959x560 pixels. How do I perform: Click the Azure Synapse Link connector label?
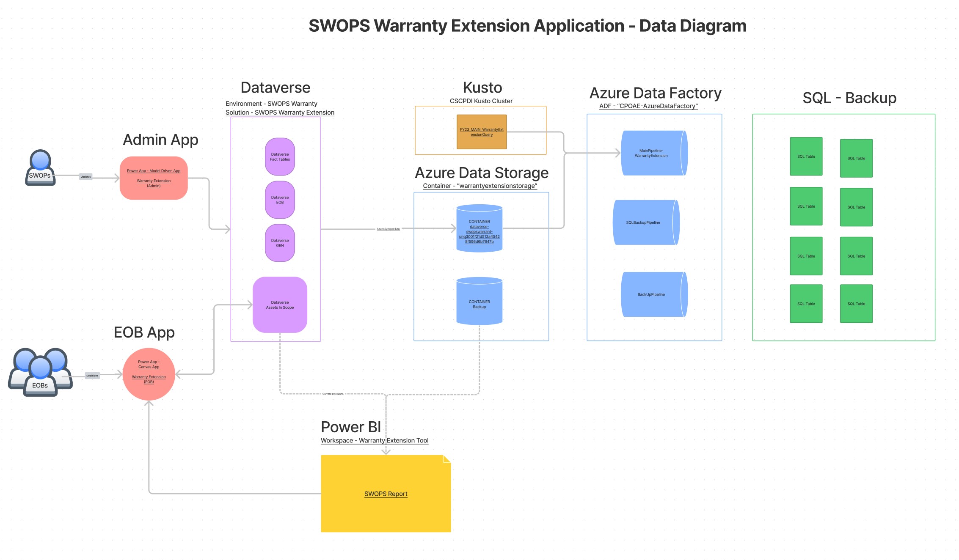[388, 229]
